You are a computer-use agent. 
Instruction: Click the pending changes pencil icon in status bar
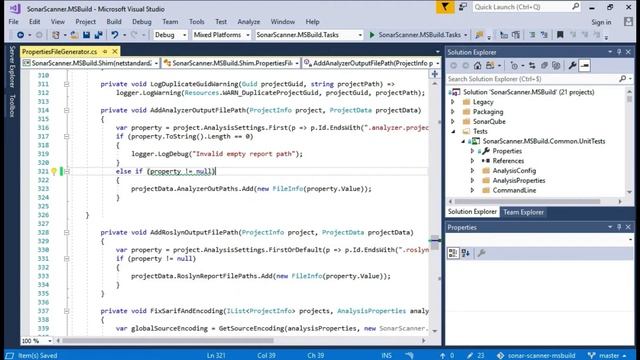click(470, 356)
